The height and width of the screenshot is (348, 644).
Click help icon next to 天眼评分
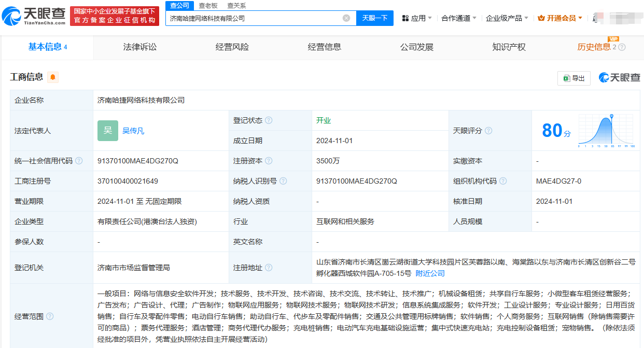[488, 131]
